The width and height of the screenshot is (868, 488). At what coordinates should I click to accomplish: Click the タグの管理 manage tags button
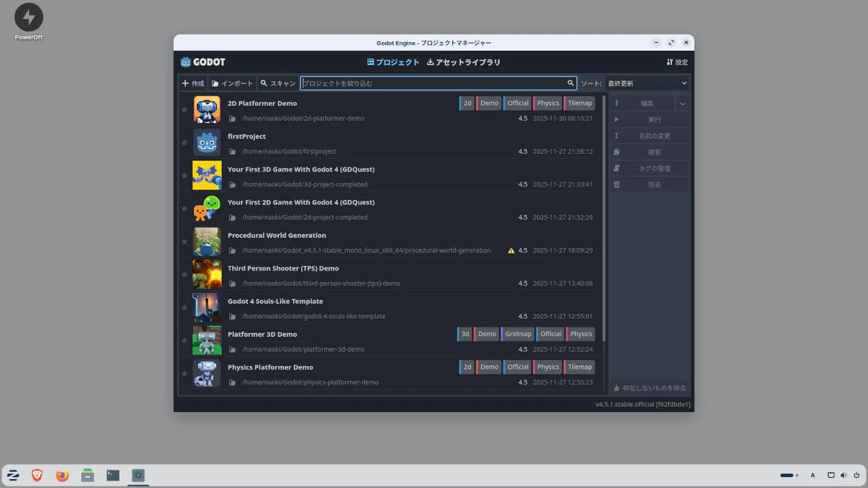(650, 168)
